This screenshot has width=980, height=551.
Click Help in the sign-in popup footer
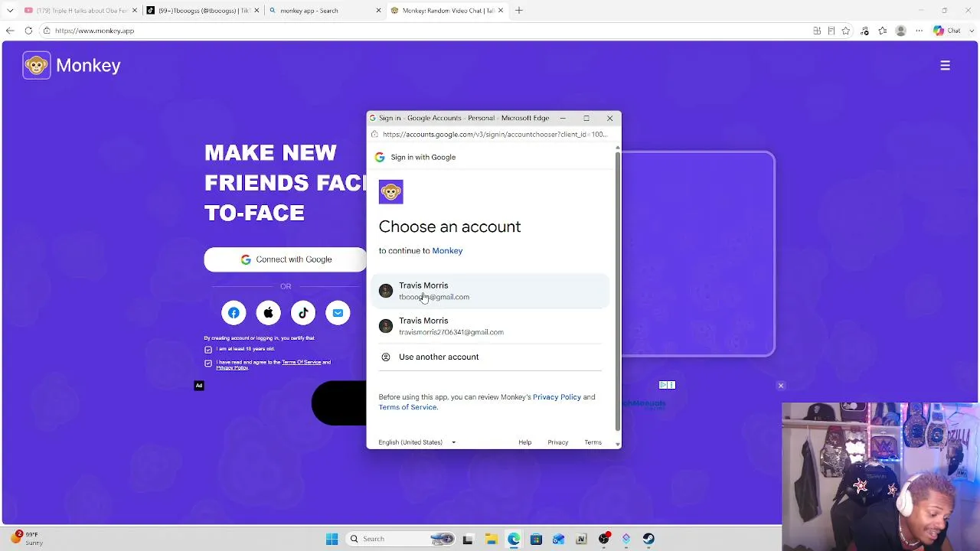click(x=524, y=442)
